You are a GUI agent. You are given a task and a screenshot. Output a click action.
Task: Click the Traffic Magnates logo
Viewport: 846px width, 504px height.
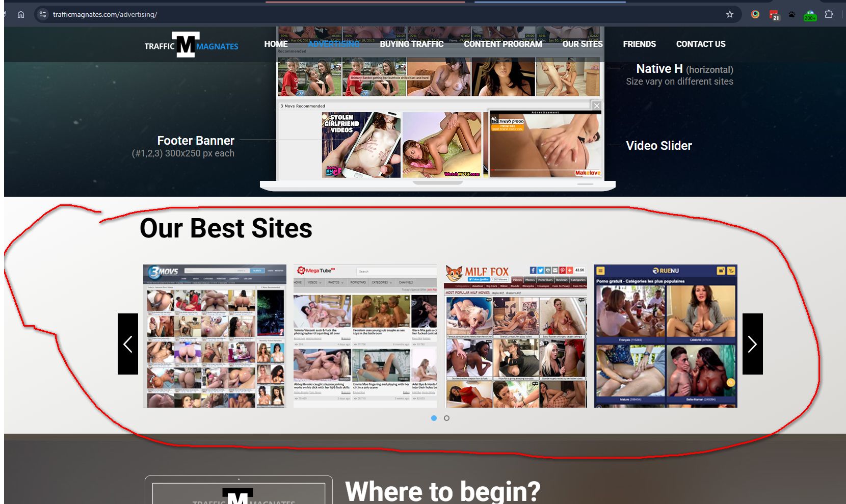(x=191, y=45)
